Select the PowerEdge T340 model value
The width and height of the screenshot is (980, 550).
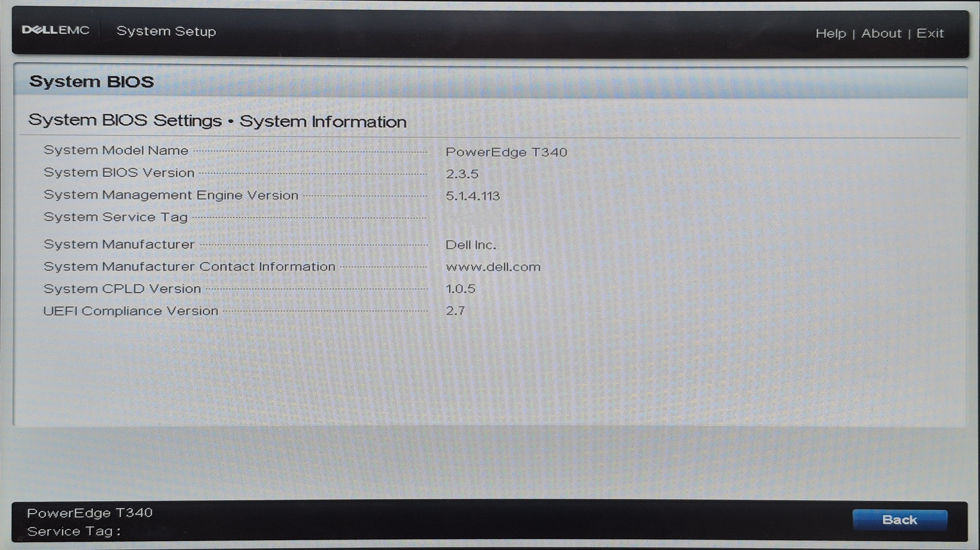506,152
